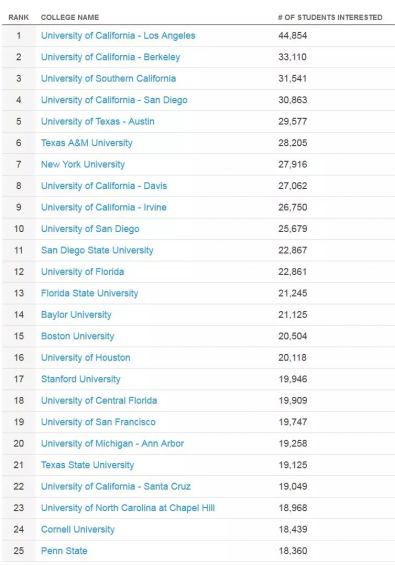The height and width of the screenshot is (565, 395).
Task: Click the College Name column header
Action: pyautogui.click(x=70, y=17)
